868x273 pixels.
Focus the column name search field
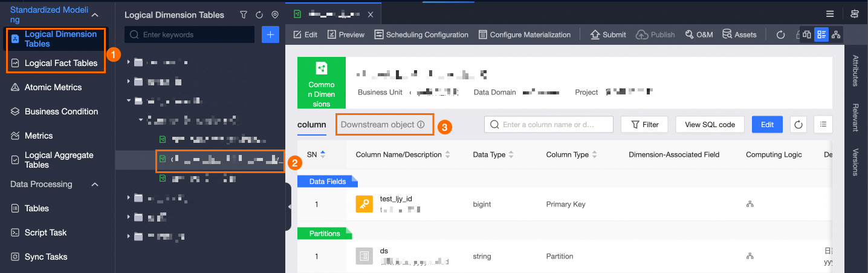(x=549, y=125)
